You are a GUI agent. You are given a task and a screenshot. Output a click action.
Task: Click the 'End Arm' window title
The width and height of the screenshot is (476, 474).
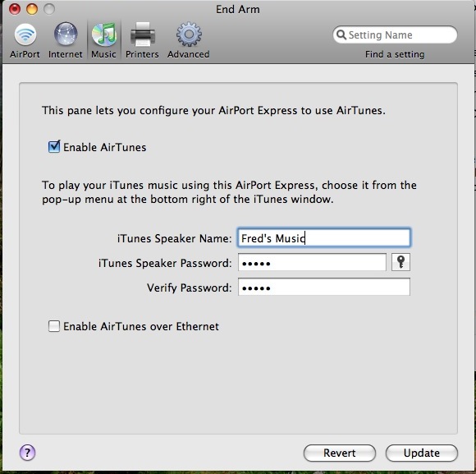238,9
